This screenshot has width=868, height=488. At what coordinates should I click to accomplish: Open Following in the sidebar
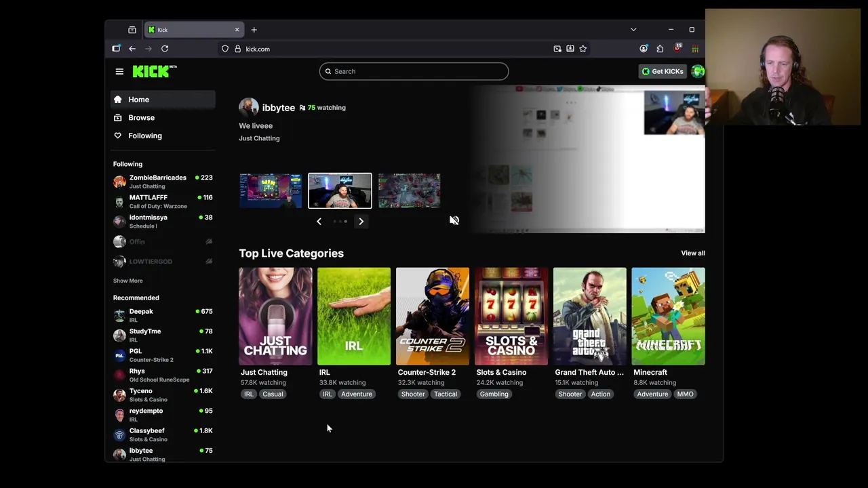163,136
